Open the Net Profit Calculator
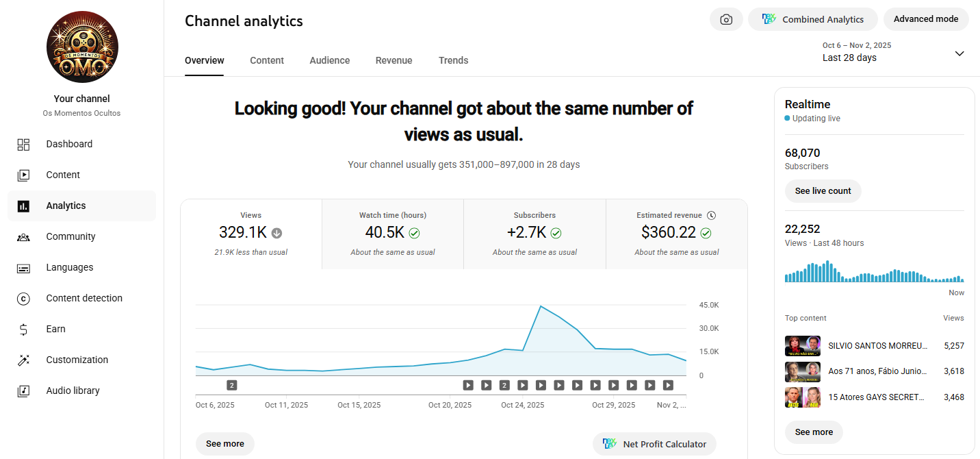The height and width of the screenshot is (459, 980). (654, 444)
